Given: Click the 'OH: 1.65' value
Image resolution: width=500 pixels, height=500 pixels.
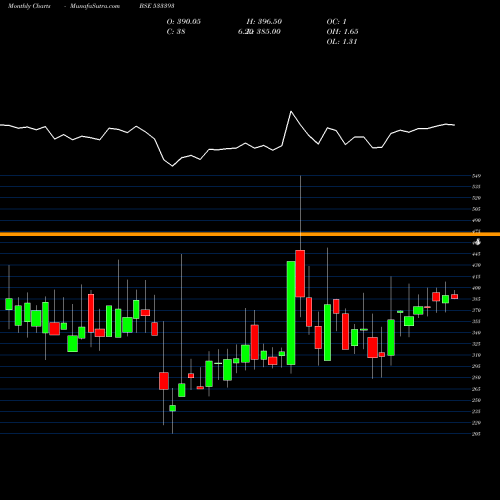Looking at the screenshot, I should [x=342, y=32].
